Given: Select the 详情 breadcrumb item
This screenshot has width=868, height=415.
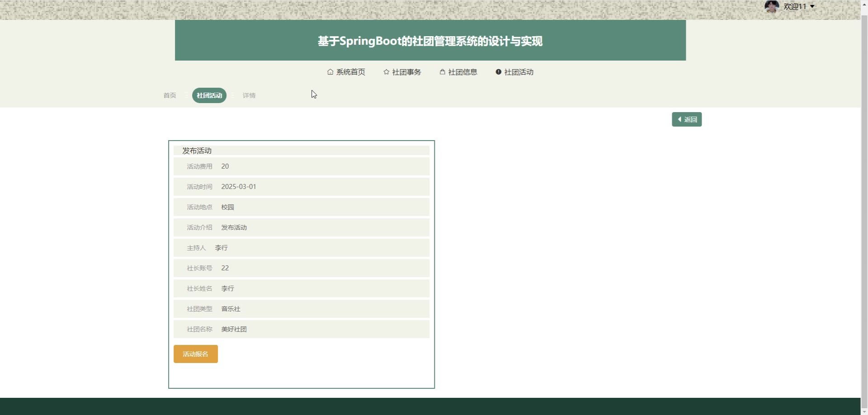Looking at the screenshot, I should (249, 95).
